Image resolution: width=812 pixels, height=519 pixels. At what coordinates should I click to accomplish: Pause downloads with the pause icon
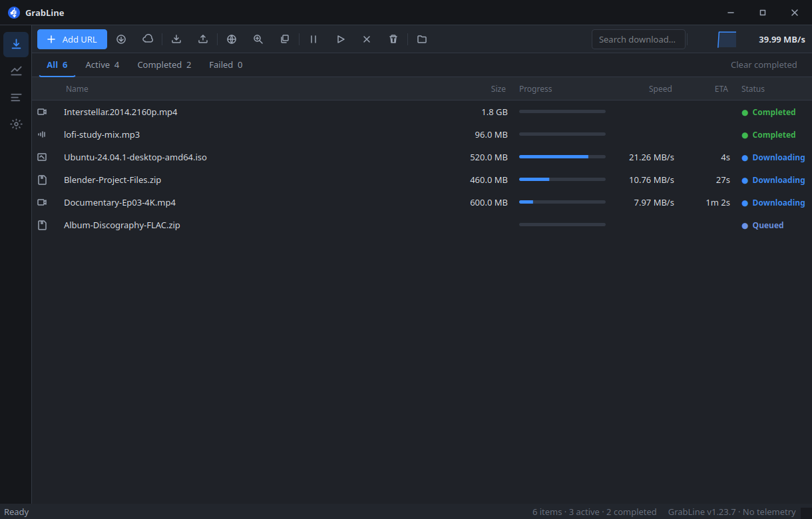tap(313, 39)
